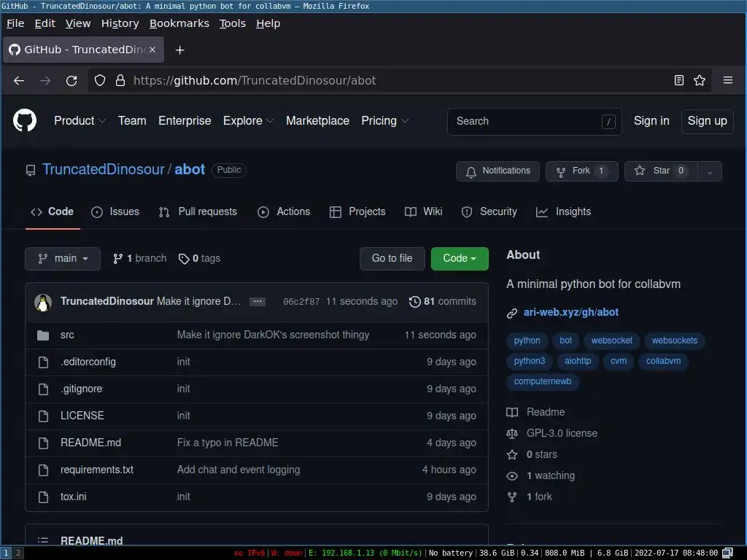Expand the Explore navigation menu

pos(248,120)
